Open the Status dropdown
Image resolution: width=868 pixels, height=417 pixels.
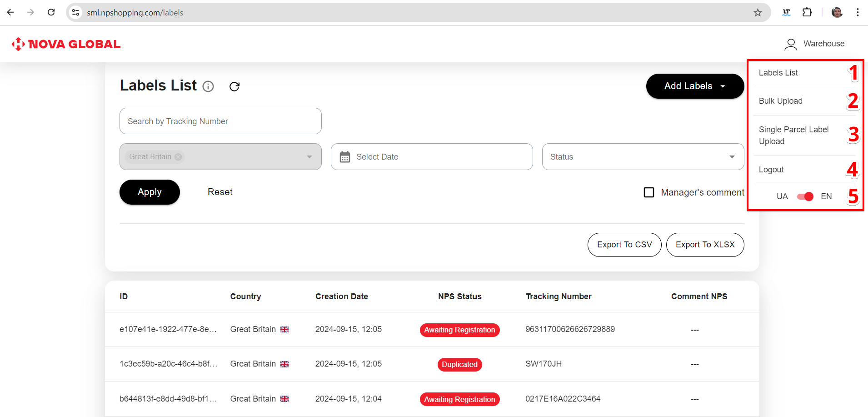coord(643,157)
